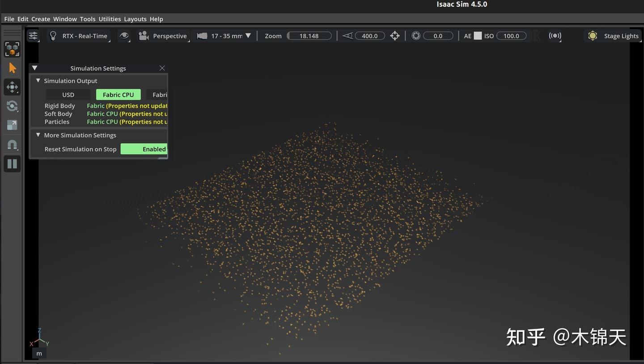Toggle the snap magnet tool
Screen dimensions: 644x364
12,145
